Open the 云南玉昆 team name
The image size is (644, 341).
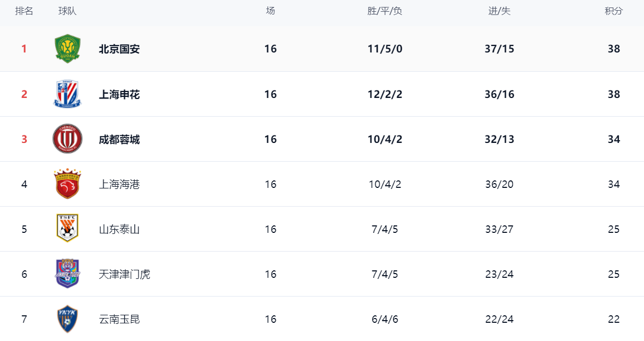(119, 319)
